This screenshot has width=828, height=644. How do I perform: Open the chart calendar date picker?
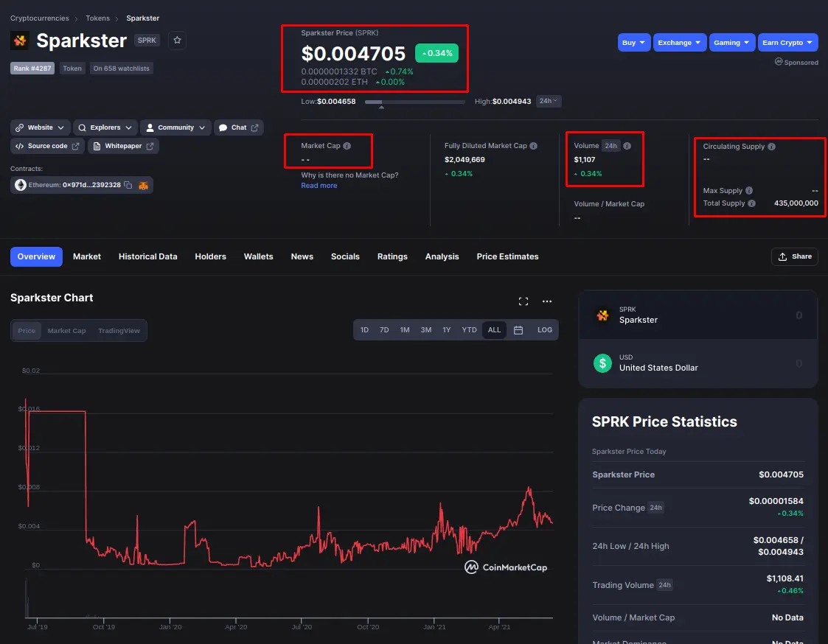518,330
